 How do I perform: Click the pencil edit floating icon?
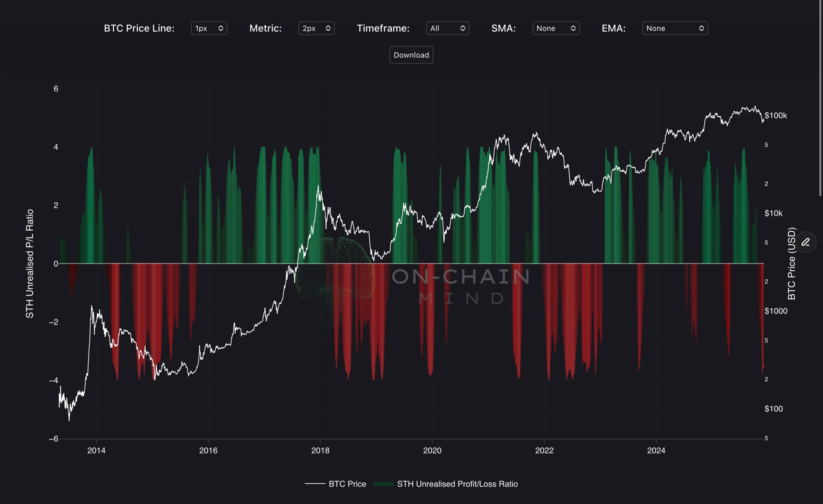pyautogui.click(x=806, y=242)
